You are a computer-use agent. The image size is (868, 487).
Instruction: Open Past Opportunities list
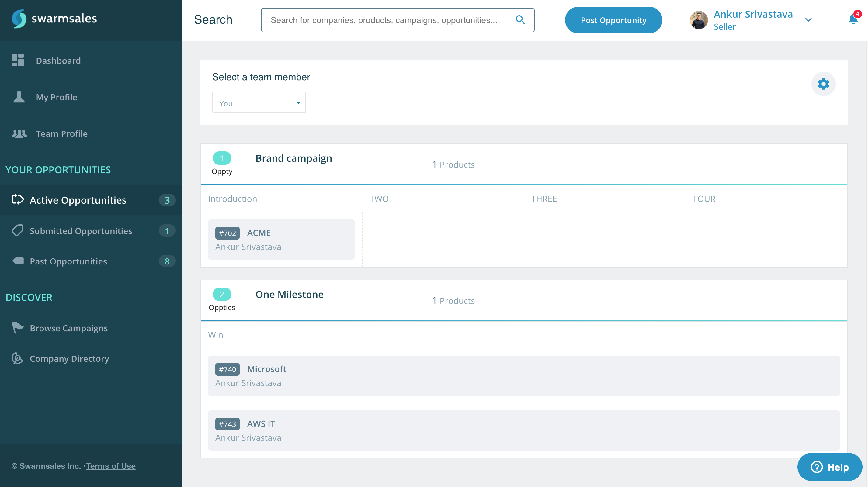pyautogui.click(x=68, y=261)
